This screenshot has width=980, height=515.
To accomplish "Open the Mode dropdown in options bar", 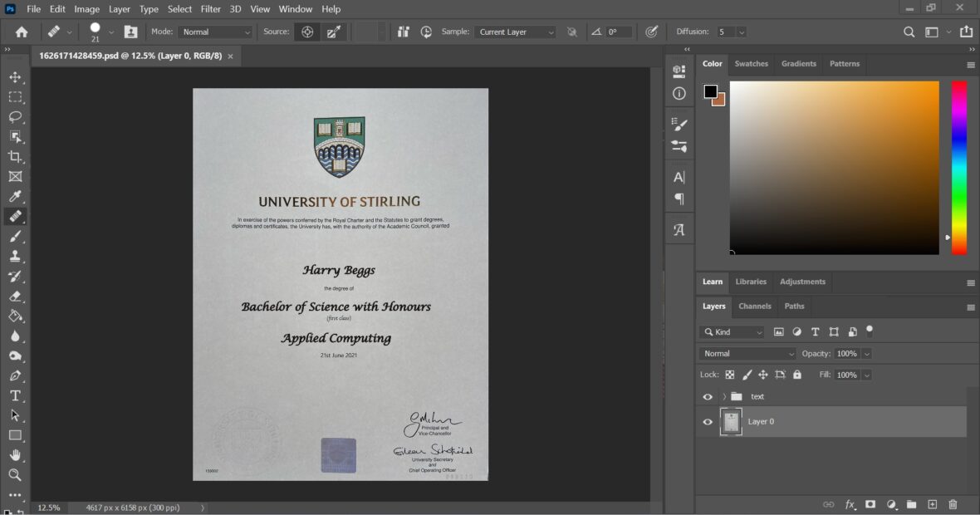I will click(x=214, y=32).
